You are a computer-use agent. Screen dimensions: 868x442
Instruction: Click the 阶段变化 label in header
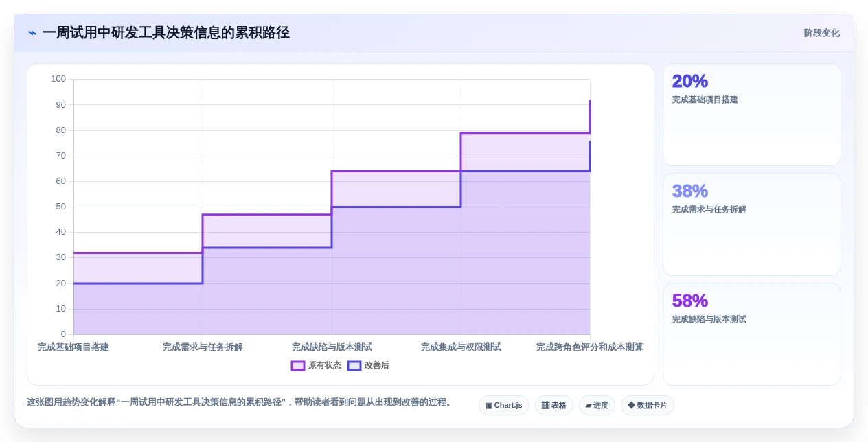click(822, 33)
